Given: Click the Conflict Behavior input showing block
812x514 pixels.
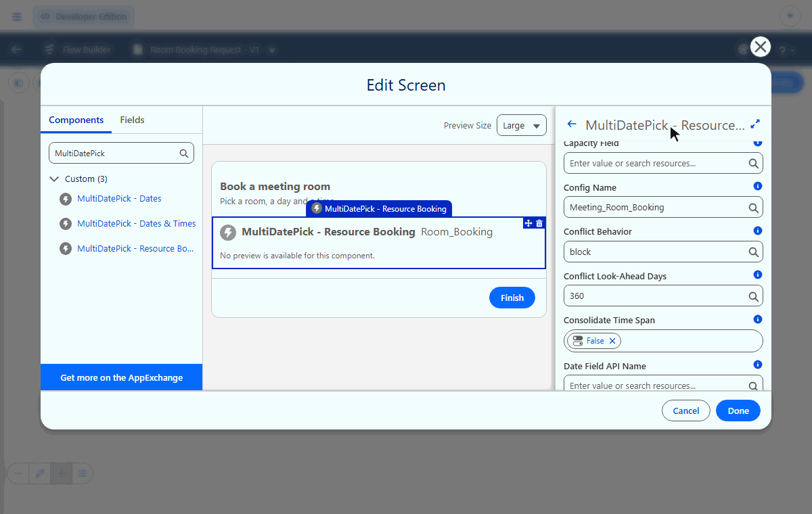Looking at the screenshot, I should point(663,252).
